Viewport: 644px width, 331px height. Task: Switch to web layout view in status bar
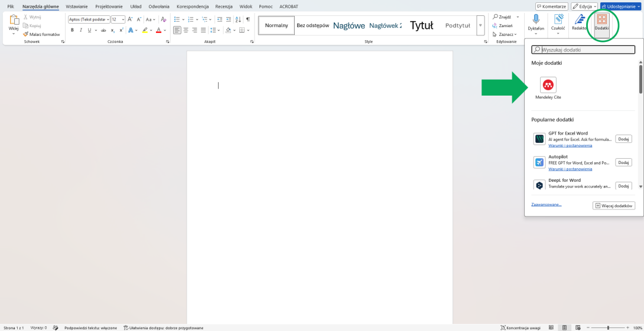[x=578, y=327]
